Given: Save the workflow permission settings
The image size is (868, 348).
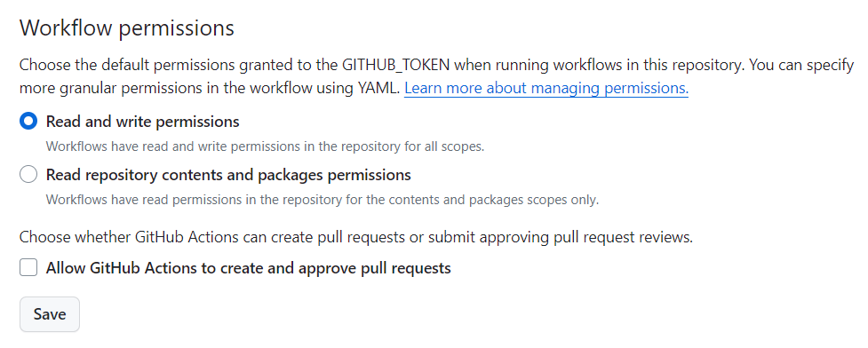Looking at the screenshot, I should coord(50,314).
